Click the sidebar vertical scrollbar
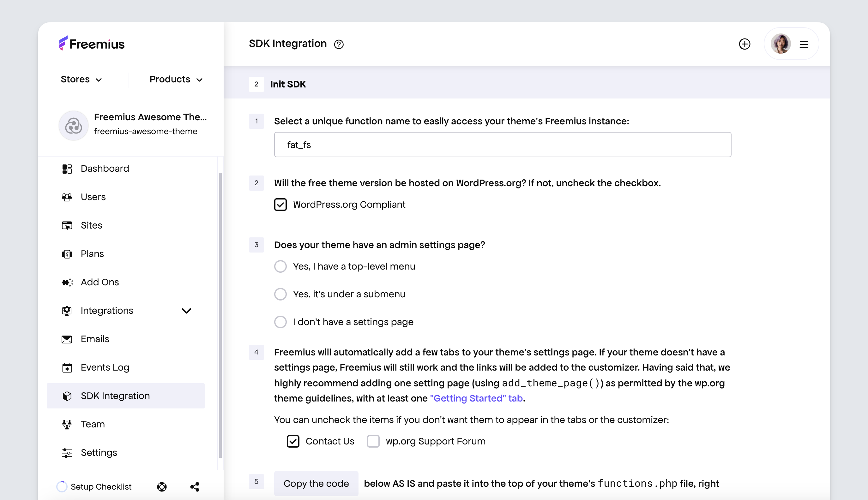Screen dimensions: 868x500 (x=220, y=315)
